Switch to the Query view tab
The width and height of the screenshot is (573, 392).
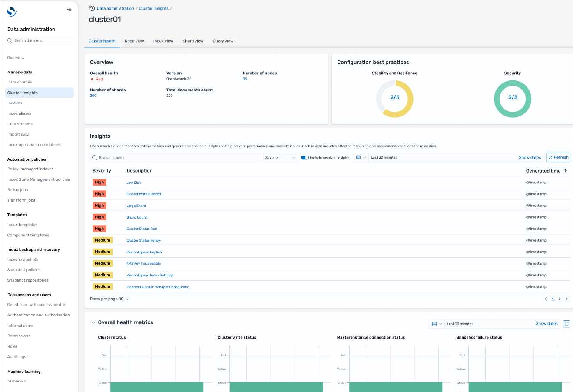(x=223, y=41)
